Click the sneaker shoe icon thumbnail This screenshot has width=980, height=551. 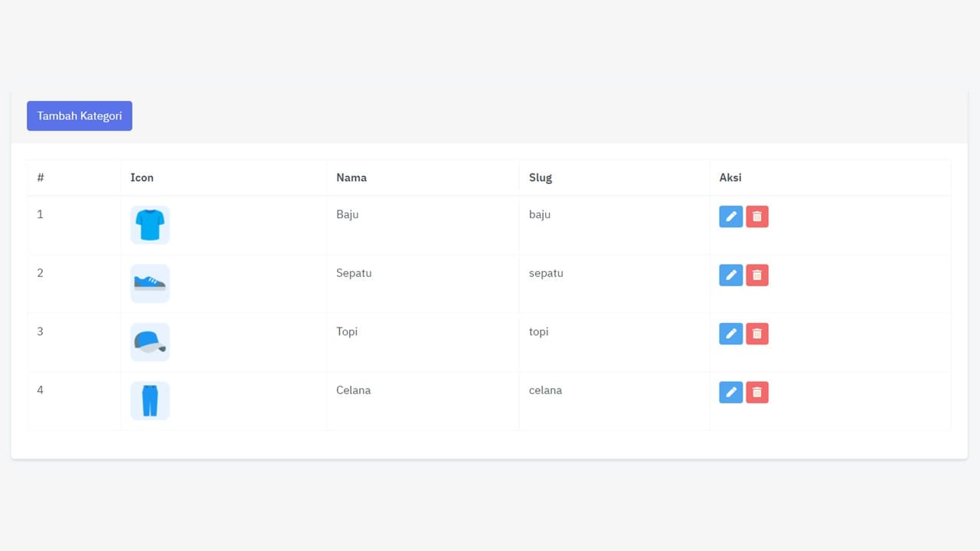point(150,284)
